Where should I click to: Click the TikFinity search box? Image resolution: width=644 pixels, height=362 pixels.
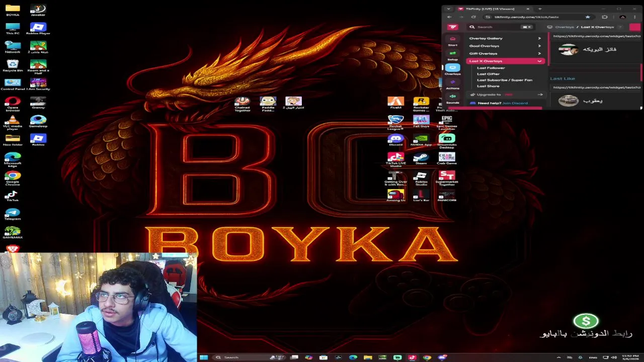click(500, 27)
